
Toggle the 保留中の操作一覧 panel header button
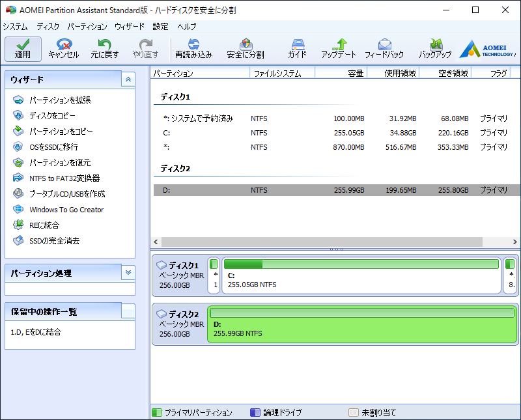tap(128, 311)
